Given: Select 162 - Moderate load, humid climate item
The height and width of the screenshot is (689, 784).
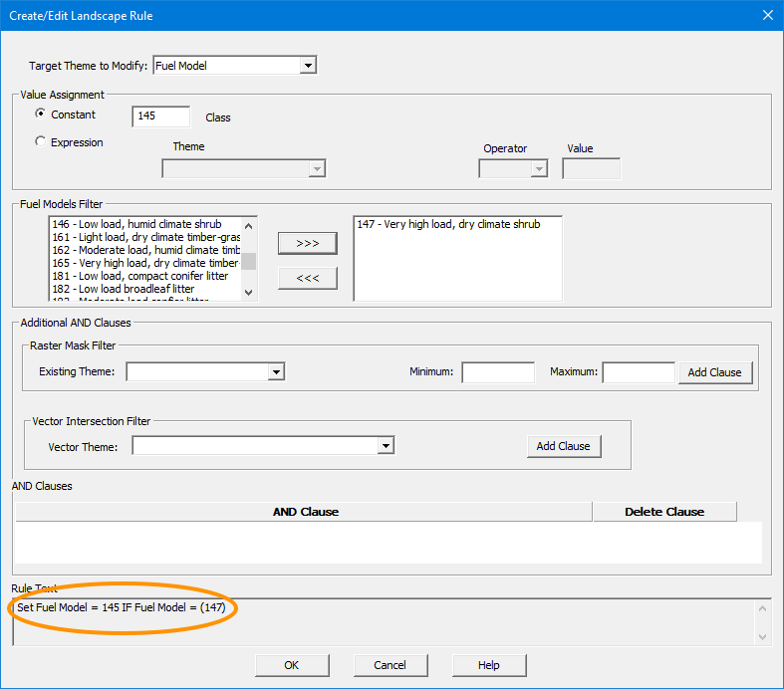Looking at the screenshot, I should pos(145,250).
